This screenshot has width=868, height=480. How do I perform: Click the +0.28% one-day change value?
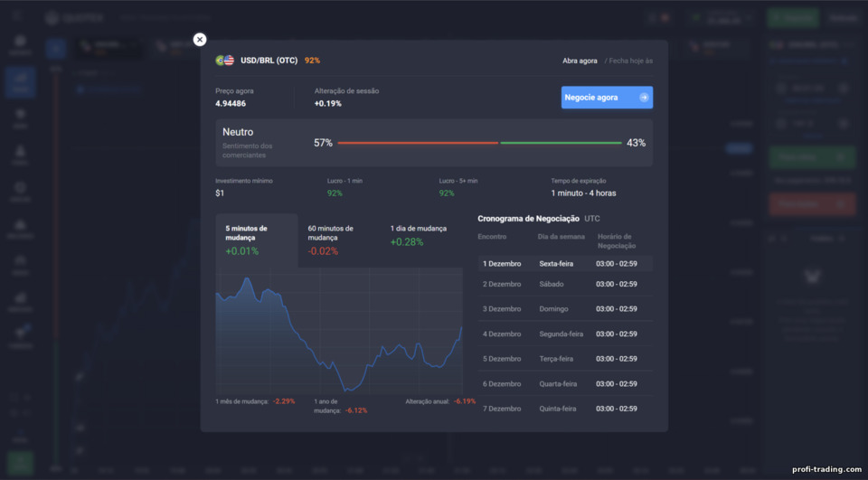click(407, 242)
